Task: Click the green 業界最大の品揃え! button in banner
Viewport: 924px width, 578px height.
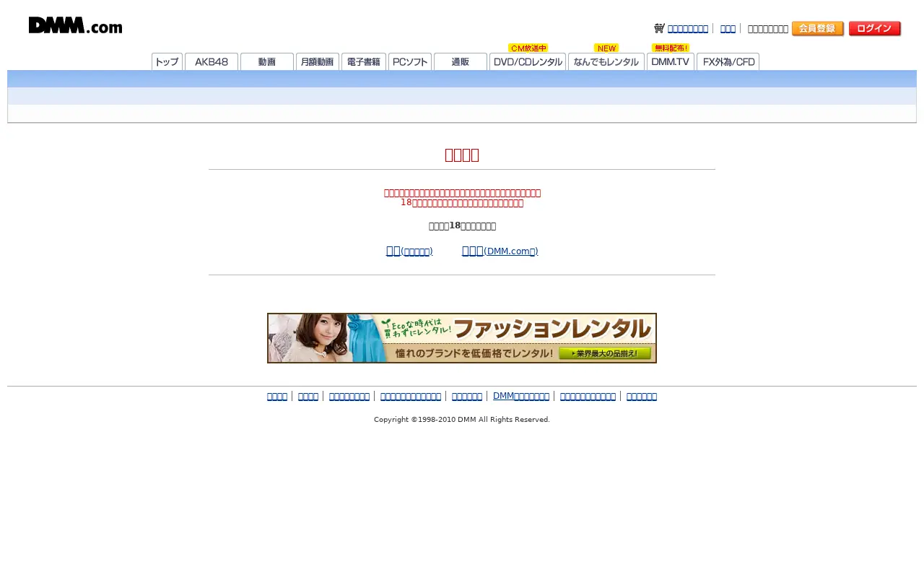Action: coord(605,353)
